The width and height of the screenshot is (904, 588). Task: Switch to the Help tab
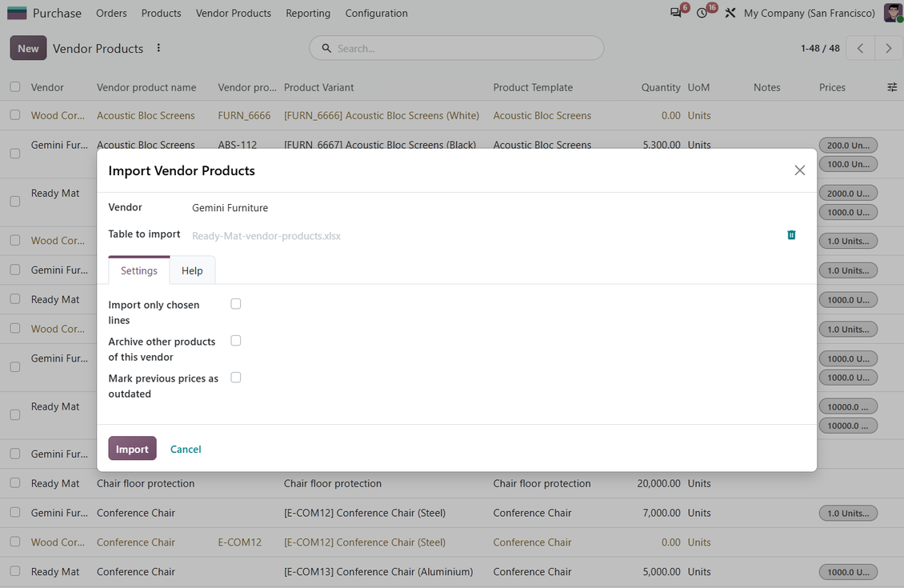pyautogui.click(x=192, y=270)
